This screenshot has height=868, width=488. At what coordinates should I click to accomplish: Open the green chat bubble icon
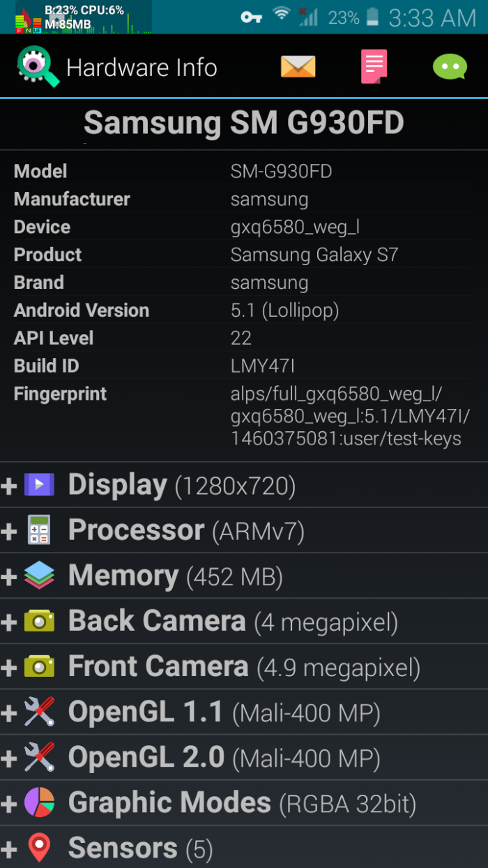click(x=450, y=68)
